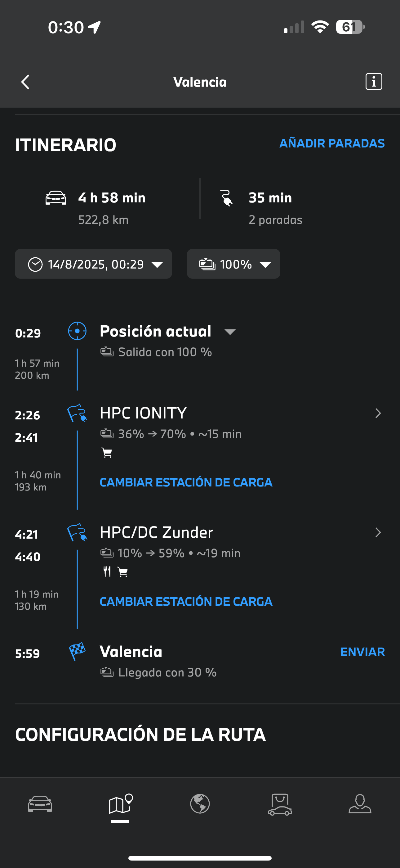Open the vehicle tab car icon
Screen dimensions: 400x868
pyautogui.click(x=40, y=804)
